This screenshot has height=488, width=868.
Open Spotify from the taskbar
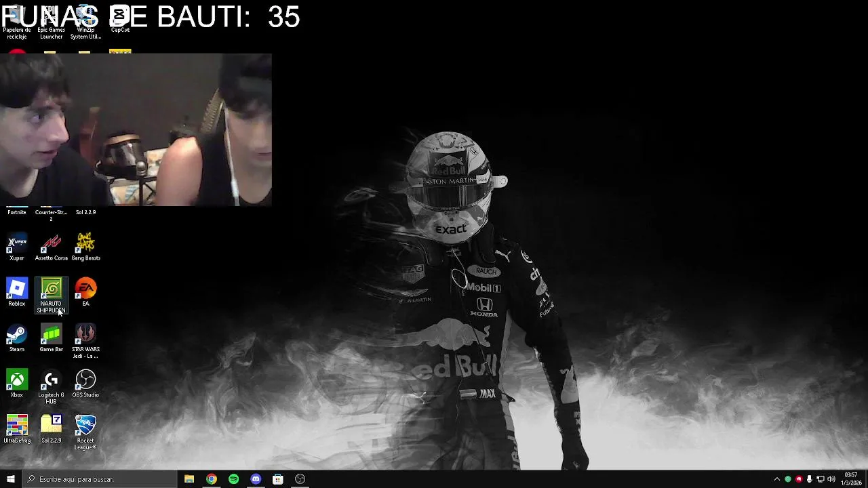click(233, 479)
